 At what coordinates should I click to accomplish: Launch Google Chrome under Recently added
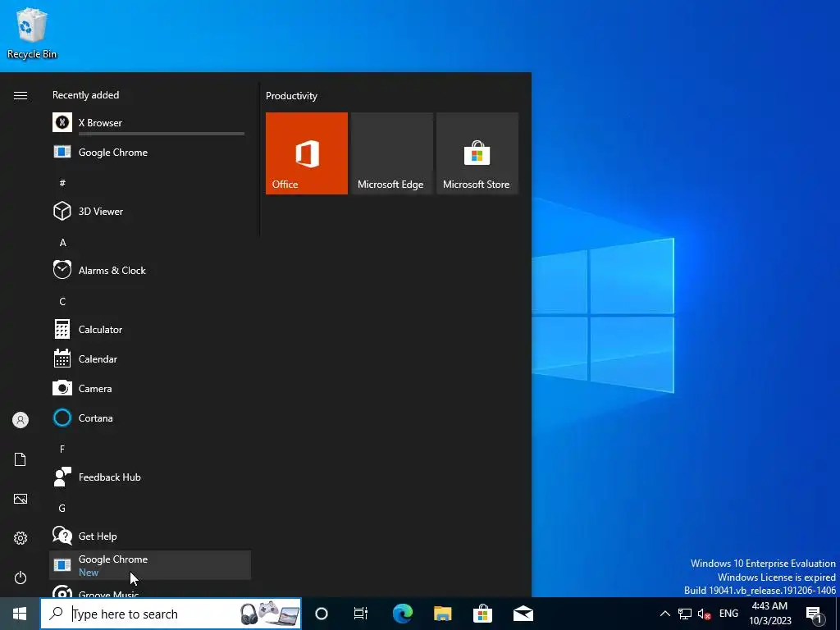click(x=149, y=153)
